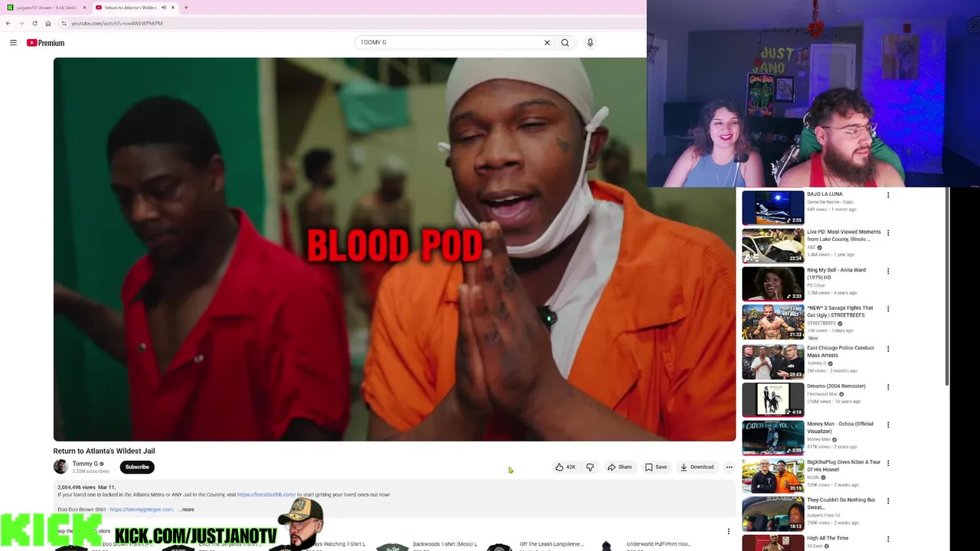
Task: Open site info icon in the address bar
Action: point(64,23)
